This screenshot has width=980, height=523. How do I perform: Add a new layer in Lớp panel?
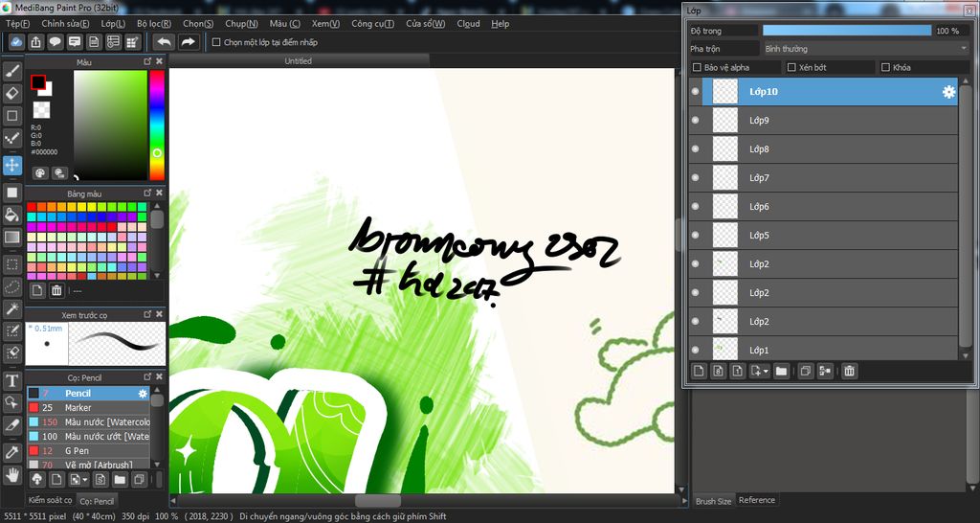[x=699, y=371]
